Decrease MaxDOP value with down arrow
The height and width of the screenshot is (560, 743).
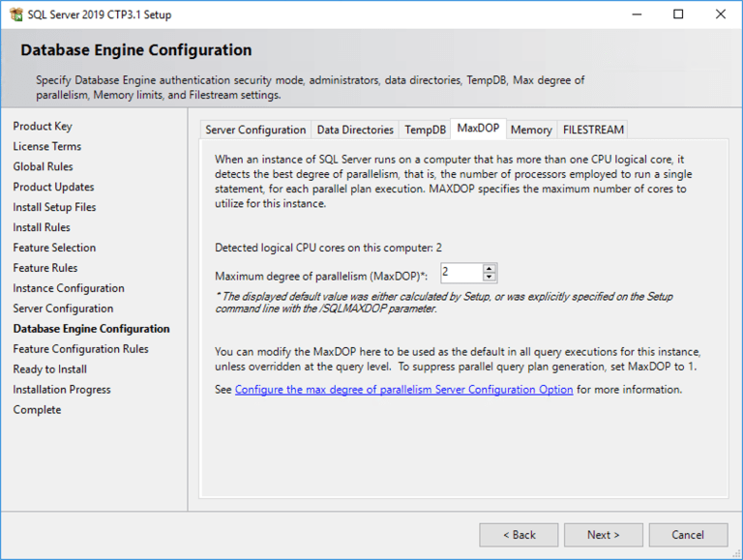click(490, 278)
